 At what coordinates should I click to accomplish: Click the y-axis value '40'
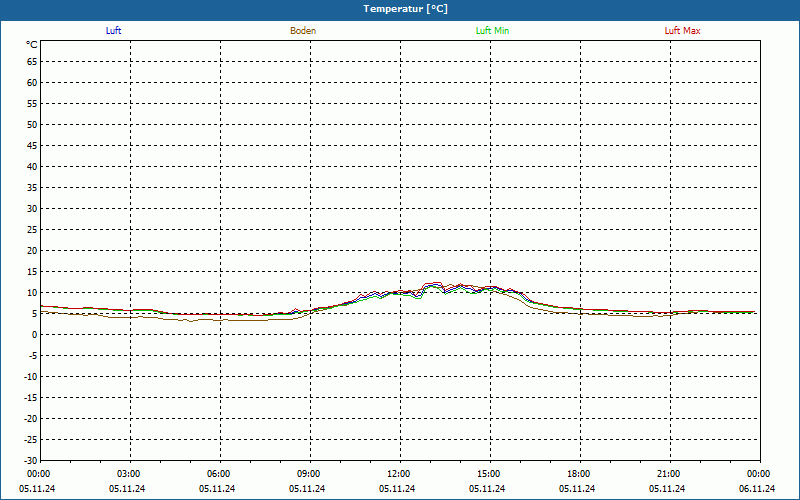coord(32,166)
